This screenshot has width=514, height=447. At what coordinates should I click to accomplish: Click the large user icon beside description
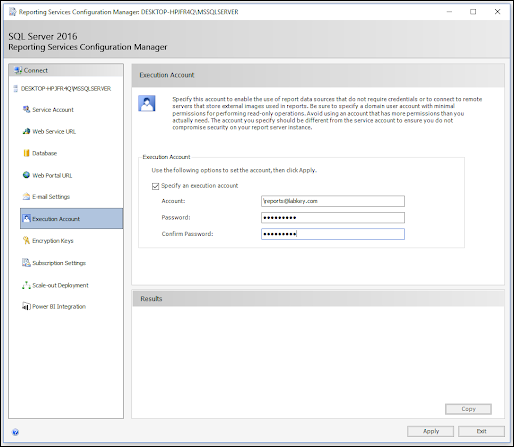tap(147, 103)
